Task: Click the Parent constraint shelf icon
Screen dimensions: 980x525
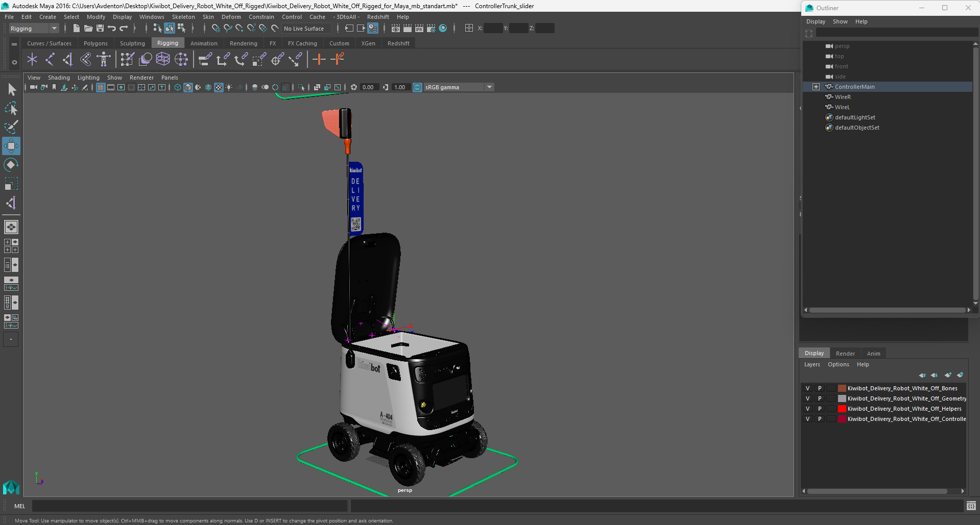Action: coord(205,60)
